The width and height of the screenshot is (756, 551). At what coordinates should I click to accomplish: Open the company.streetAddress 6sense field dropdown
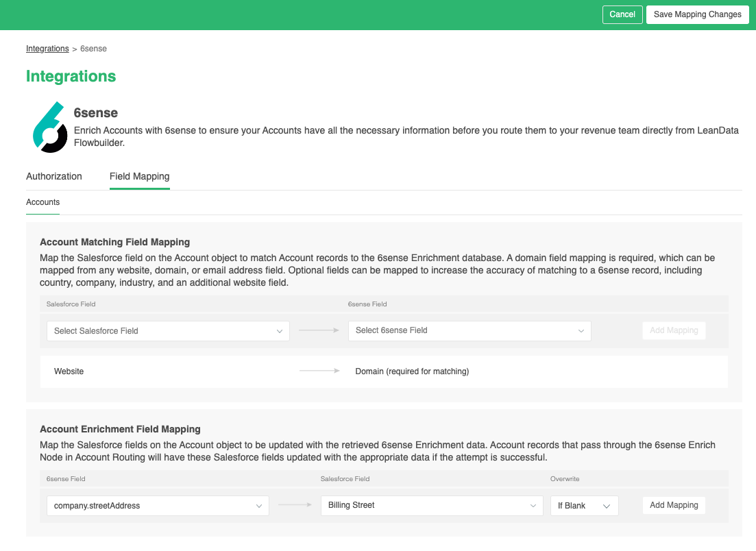158,506
